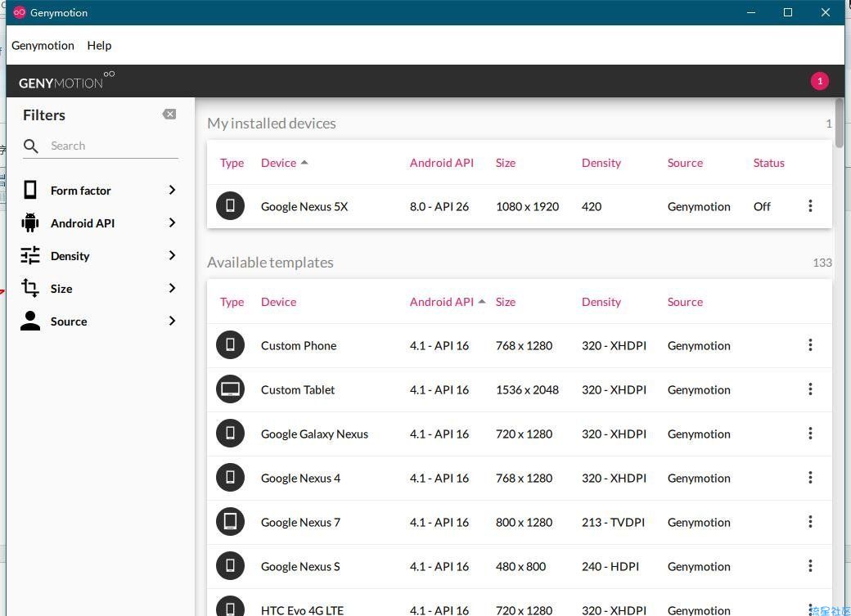Click phone icon for Google Nexus S
This screenshot has width=851, height=616.
coord(230,565)
